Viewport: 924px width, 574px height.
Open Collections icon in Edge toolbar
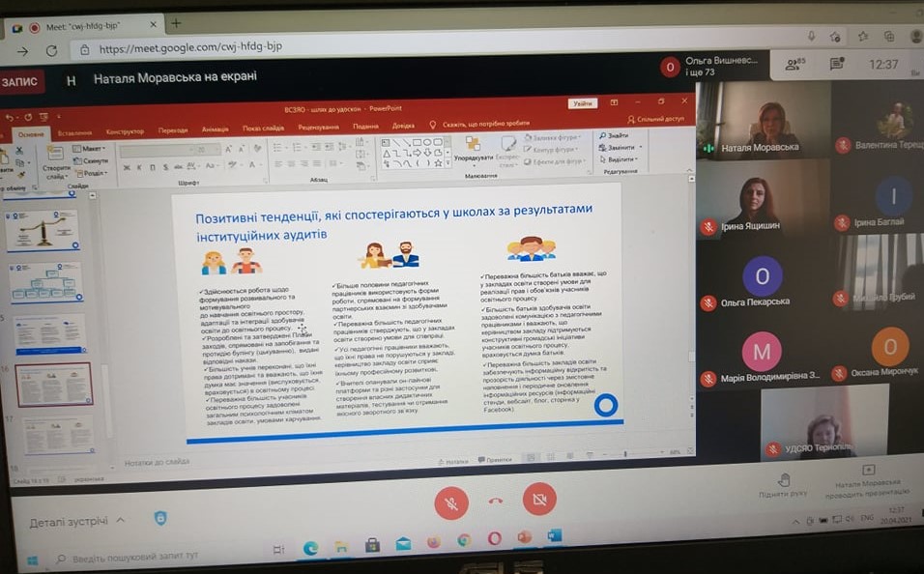tap(888, 37)
